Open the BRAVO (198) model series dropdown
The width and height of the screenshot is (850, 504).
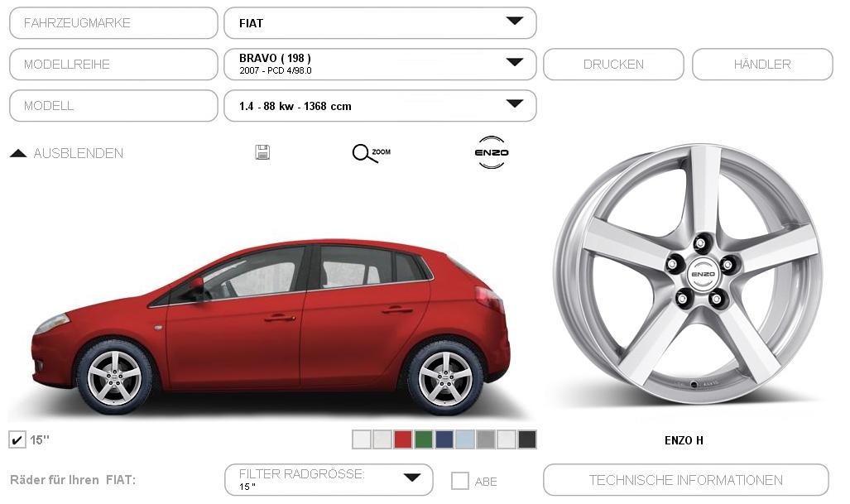pos(380,64)
